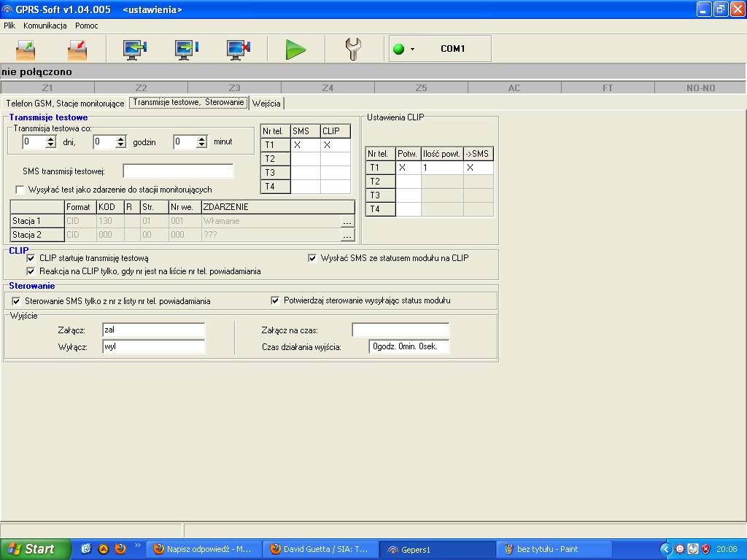Toggle T2 SMS cell in test table

click(306, 158)
